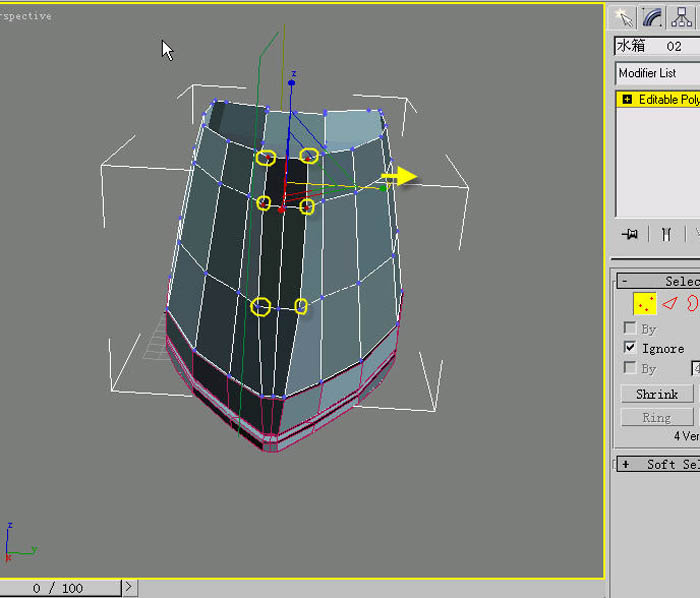Select the Editable Poly stack entry
This screenshot has height=598, width=700.
click(658, 100)
